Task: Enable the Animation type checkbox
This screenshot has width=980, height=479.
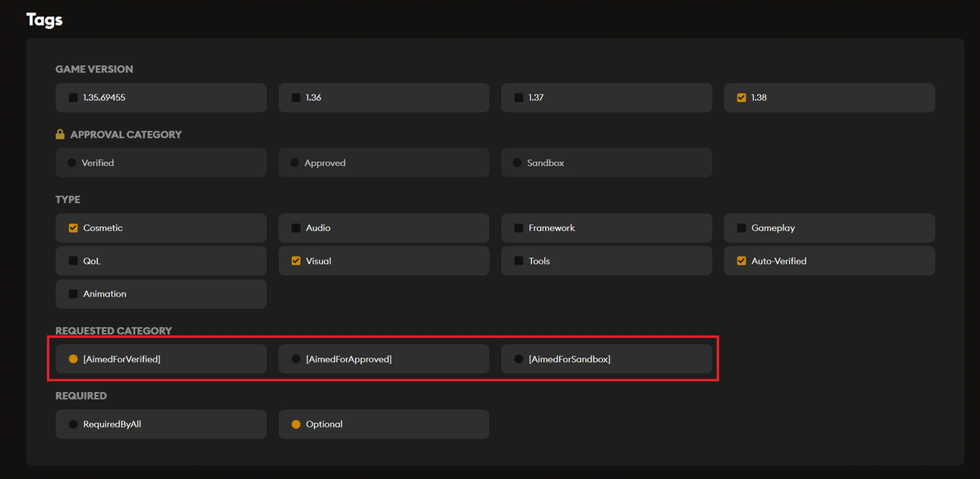Action: click(x=73, y=294)
